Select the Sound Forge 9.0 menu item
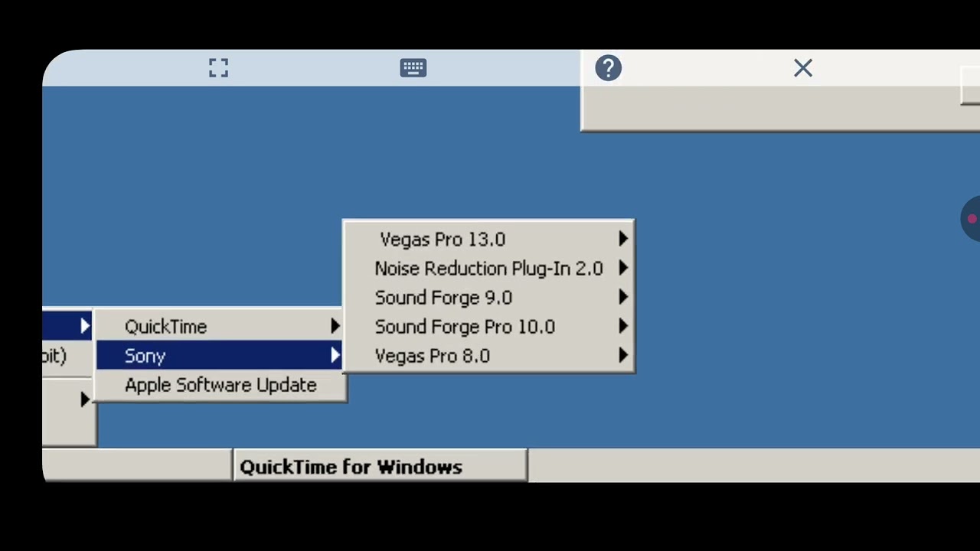Screen dimensions: 980x551 (488, 298)
